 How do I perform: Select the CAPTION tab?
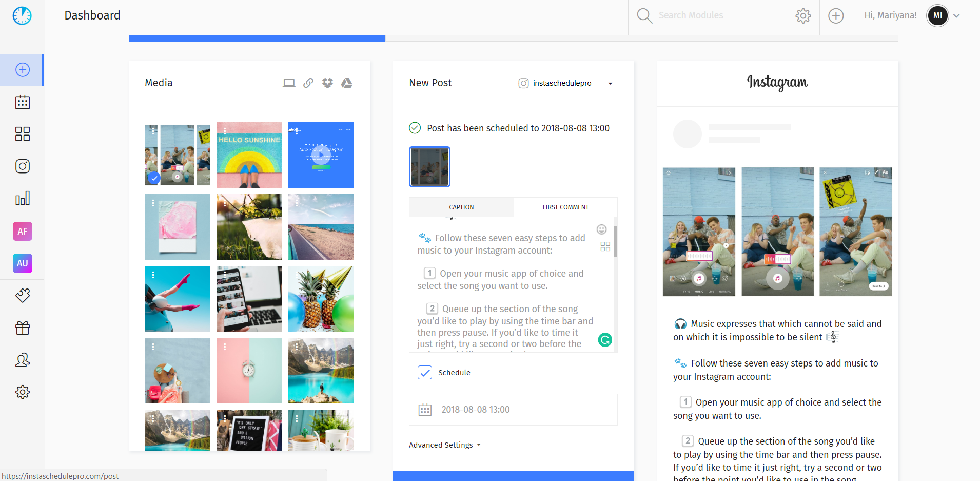(x=461, y=207)
